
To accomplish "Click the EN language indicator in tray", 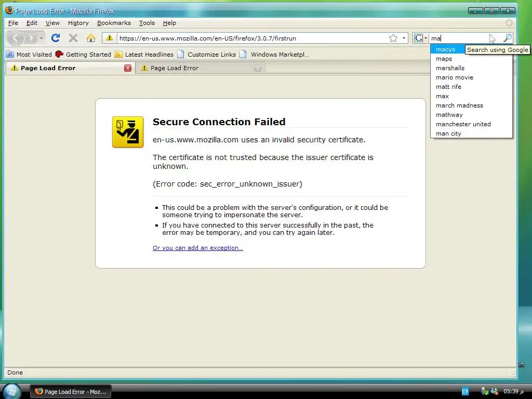I will 465,392.
